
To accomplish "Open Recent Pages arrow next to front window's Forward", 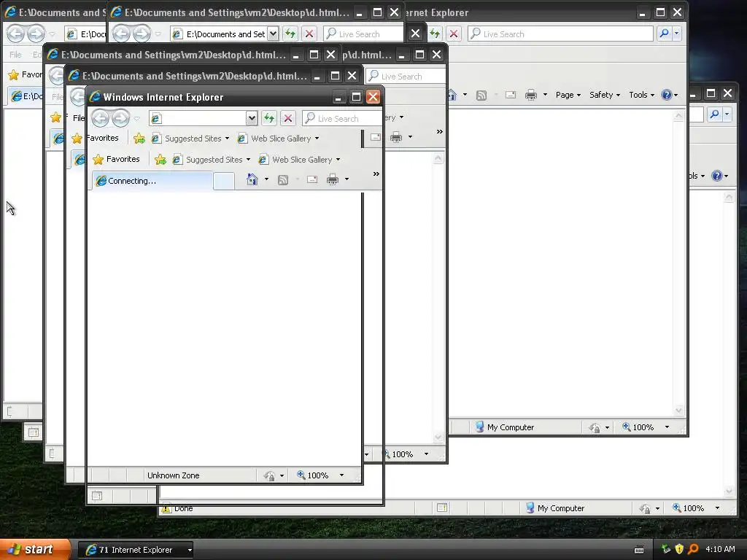I will coord(136,118).
